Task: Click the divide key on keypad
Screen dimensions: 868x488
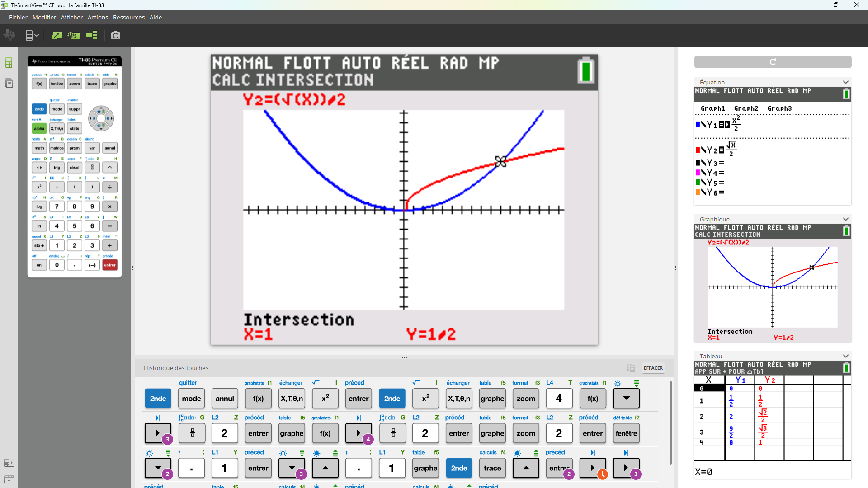Action: tap(110, 187)
